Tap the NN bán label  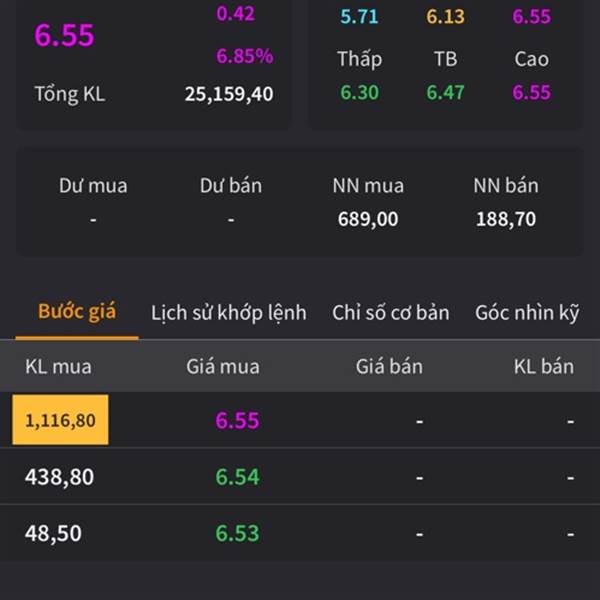pos(506,186)
